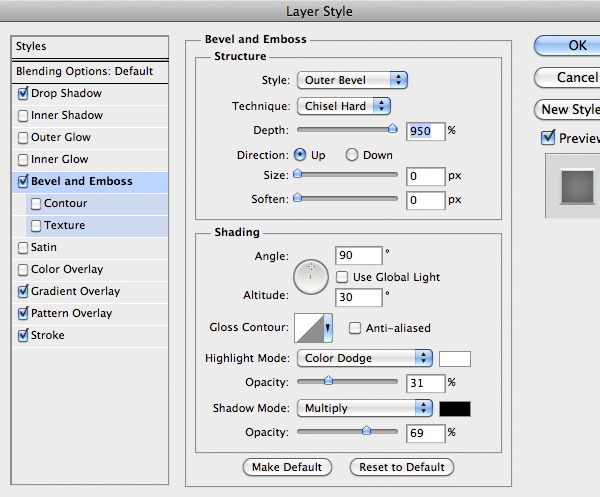This screenshot has height=497, width=600.
Task: Enable the Inner Shadow checkbox
Action: coord(24,116)
